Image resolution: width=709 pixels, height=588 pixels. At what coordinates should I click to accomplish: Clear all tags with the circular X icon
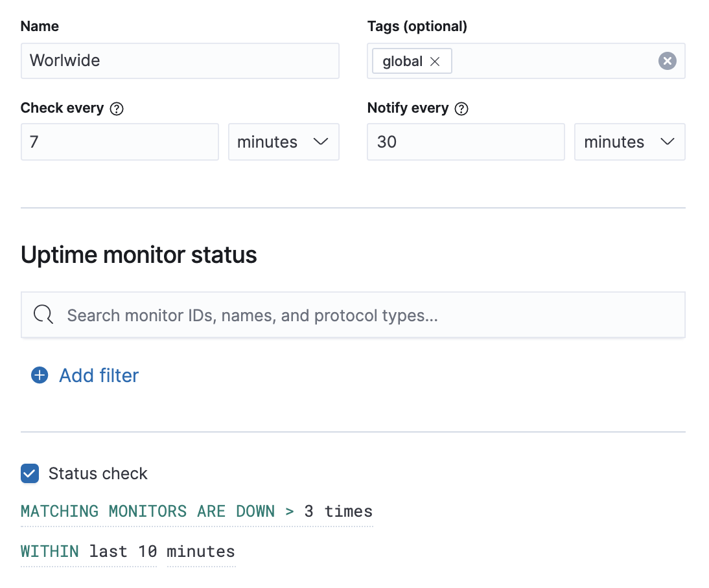tap(667, 60)
